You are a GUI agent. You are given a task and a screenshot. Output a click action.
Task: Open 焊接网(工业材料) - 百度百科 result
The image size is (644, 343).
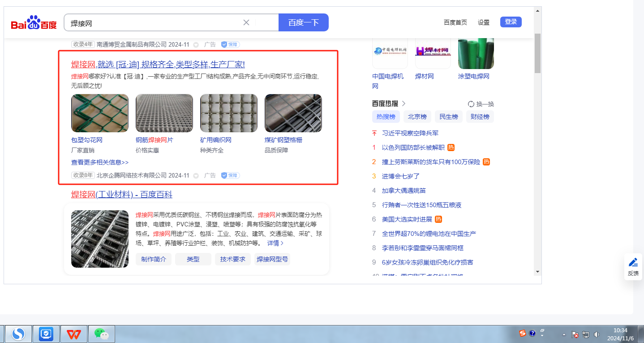[122, 195]
